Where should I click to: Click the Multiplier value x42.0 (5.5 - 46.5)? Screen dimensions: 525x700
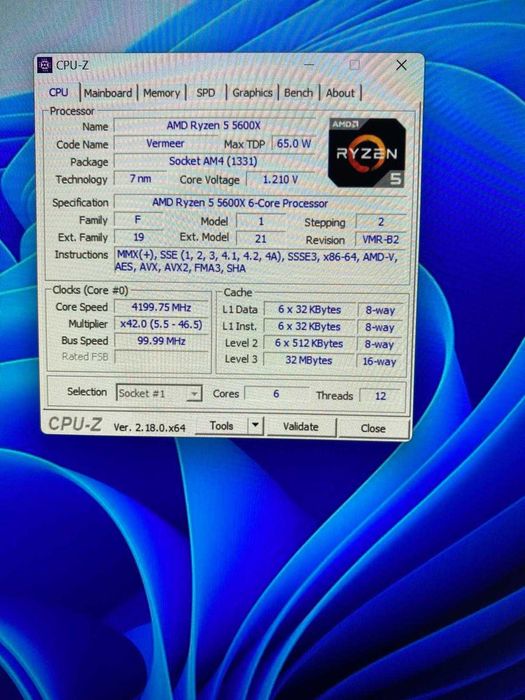point(161,324)
